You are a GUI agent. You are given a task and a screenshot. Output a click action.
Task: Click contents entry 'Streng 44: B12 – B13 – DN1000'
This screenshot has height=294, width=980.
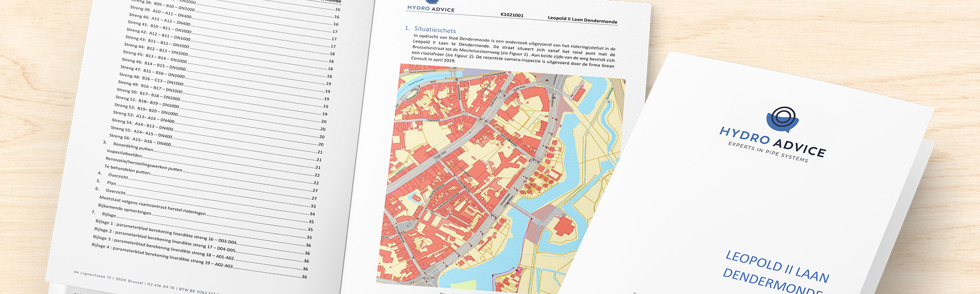(x=155, y=50)
